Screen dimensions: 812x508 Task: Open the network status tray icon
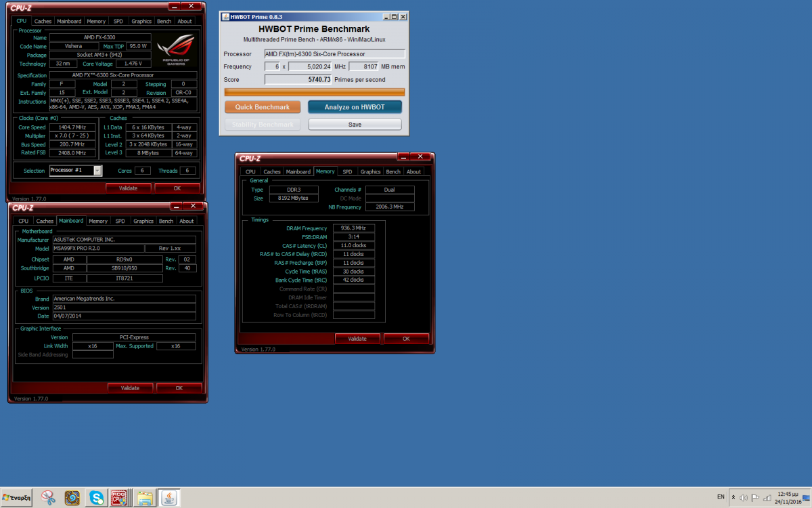point(768,498)
